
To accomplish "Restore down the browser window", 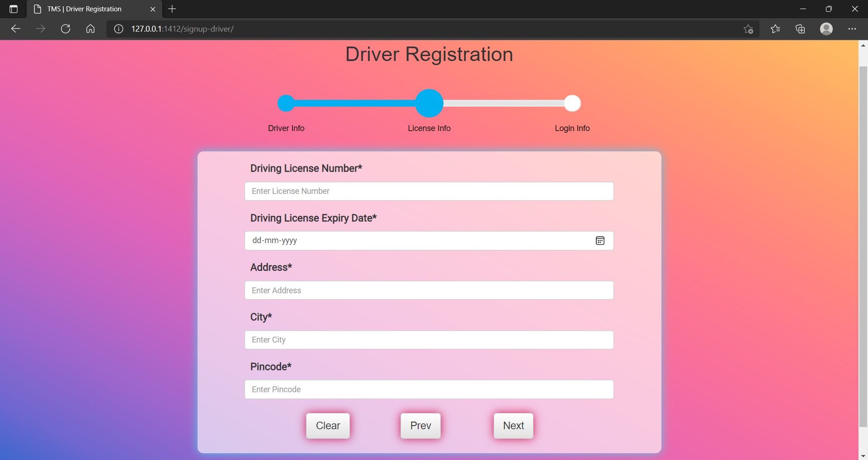I will tap(829, 9).
